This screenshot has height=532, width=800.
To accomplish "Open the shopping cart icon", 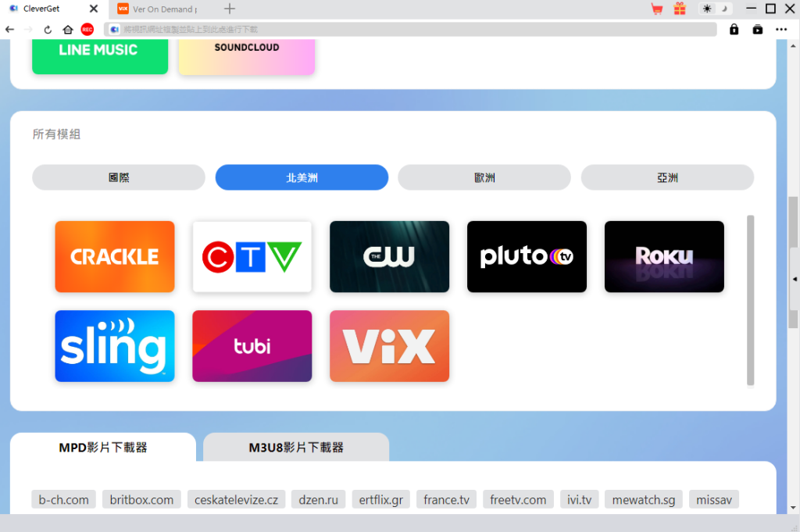I will (x=657, y=9).
